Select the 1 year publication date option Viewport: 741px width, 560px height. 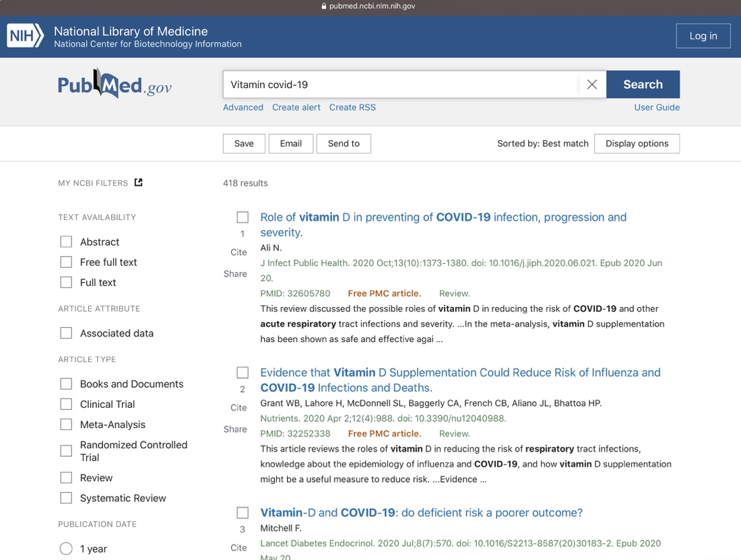pyautogui.click(x=66, y=549)
